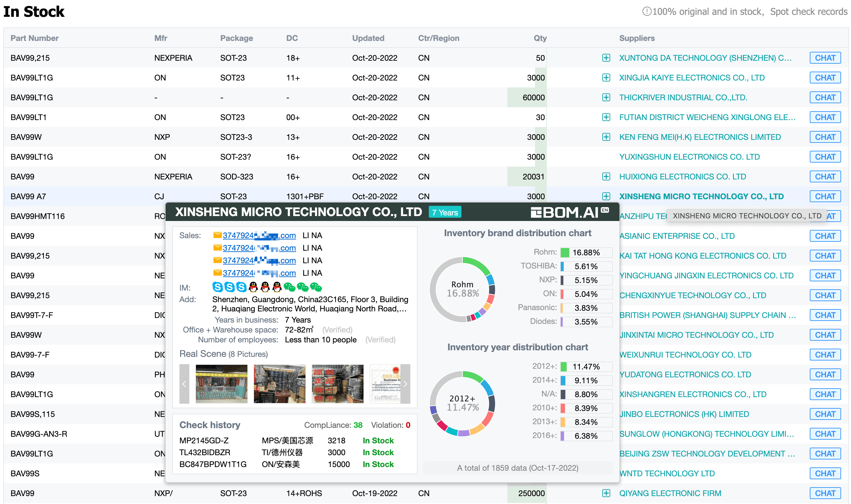Open BRITISH POWER (SHANGHAI) SUPPLY CHAIN link

pos(708,315)
